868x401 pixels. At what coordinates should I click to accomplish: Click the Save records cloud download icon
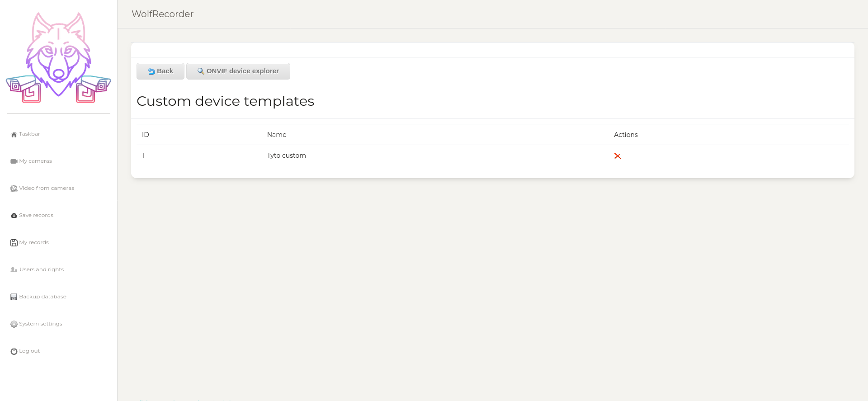click(14, 216)
